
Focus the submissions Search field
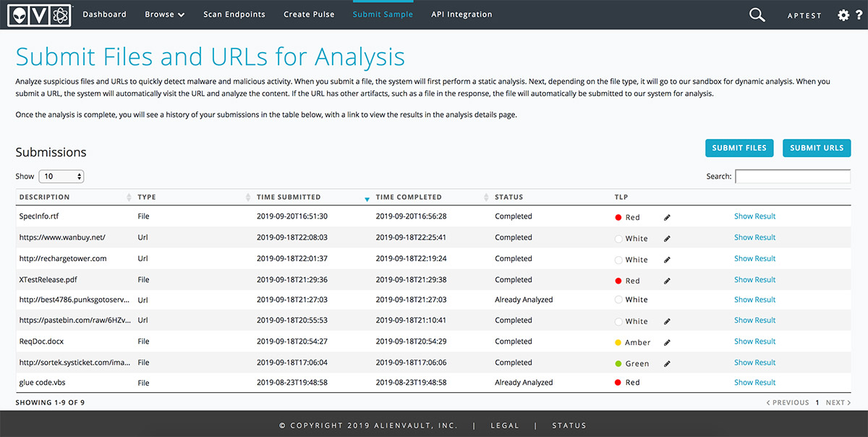(x=793, y=177)
